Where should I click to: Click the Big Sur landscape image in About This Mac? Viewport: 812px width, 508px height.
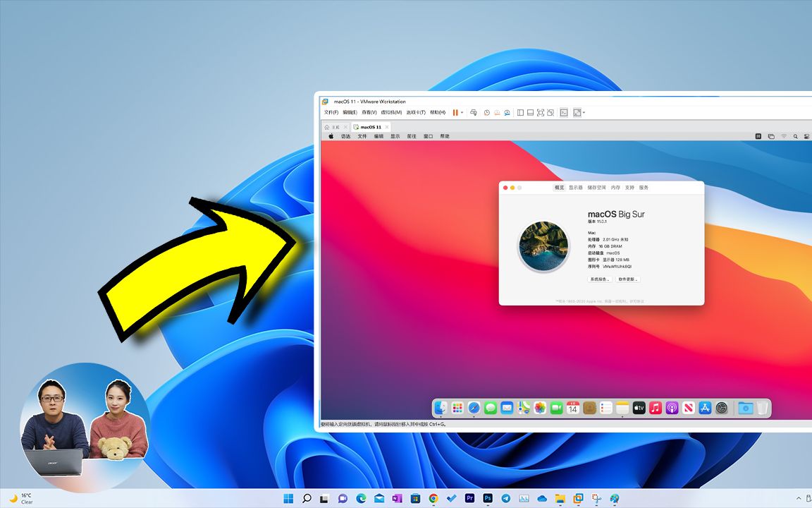coord(543,246)
